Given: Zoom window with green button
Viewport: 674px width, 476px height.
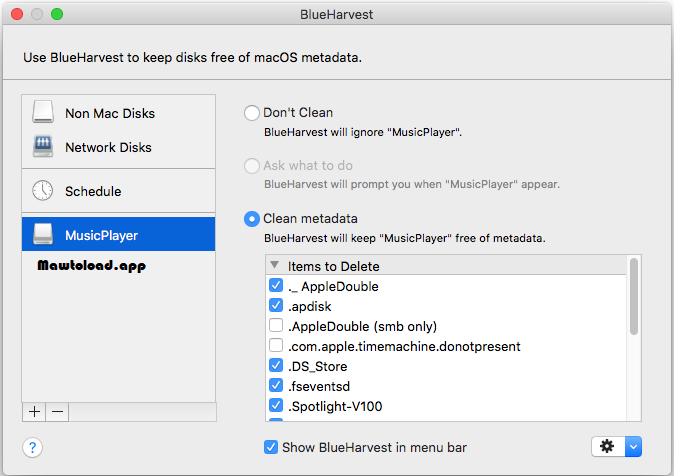Looking at the screenshot, I should coord(57,14).
